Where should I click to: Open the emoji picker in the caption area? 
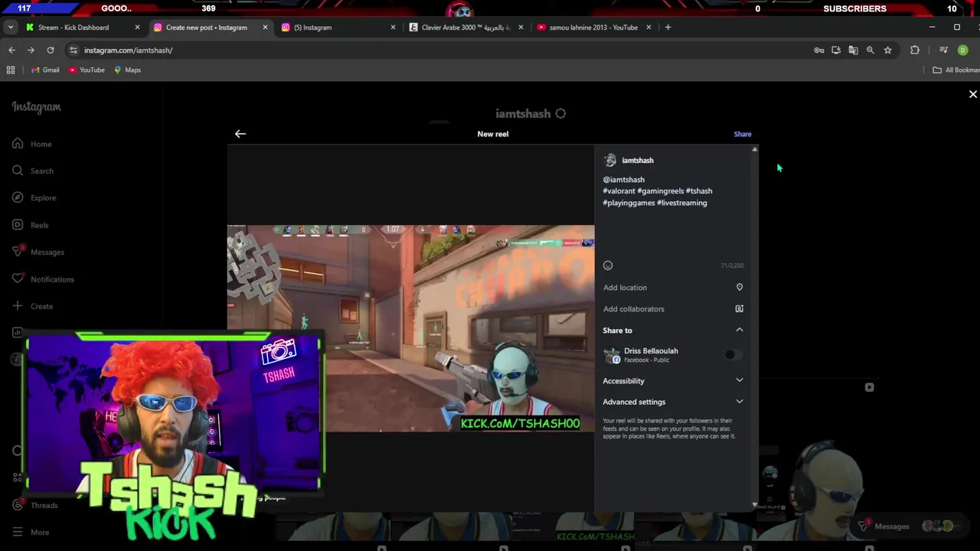[608, 266]
